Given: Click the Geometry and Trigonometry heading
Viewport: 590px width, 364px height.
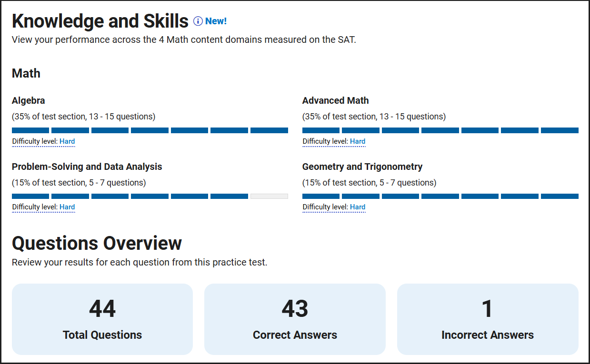Looking at the screenshot, I should coord(362,167).
